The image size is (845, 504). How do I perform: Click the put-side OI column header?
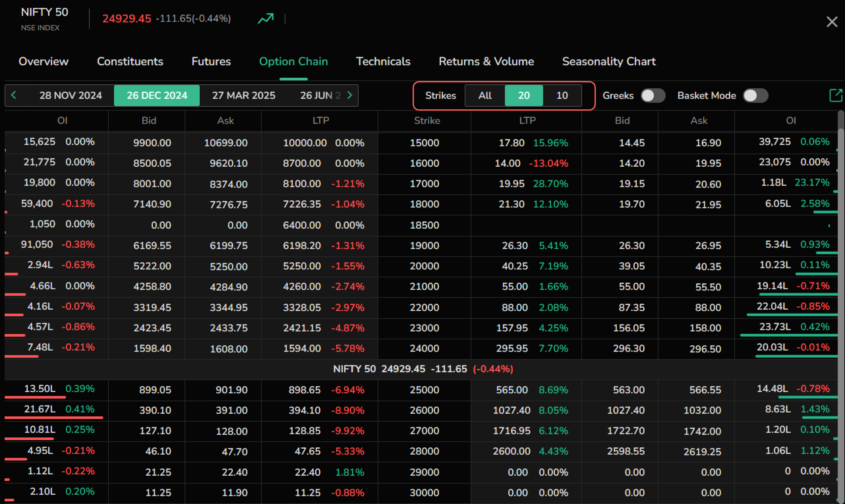pyautogui.click(x=791, y=121)
